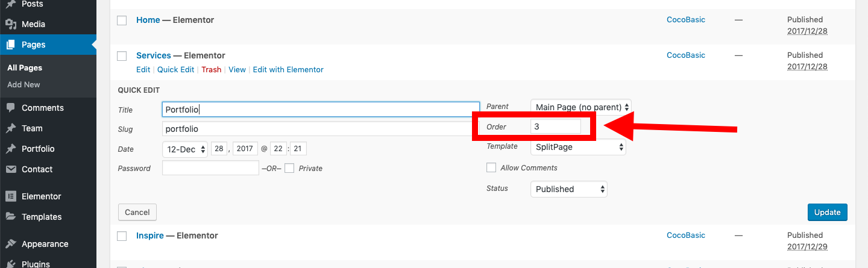
Task: Click the Elementor icon in sidebar
Action: point(10,196)
